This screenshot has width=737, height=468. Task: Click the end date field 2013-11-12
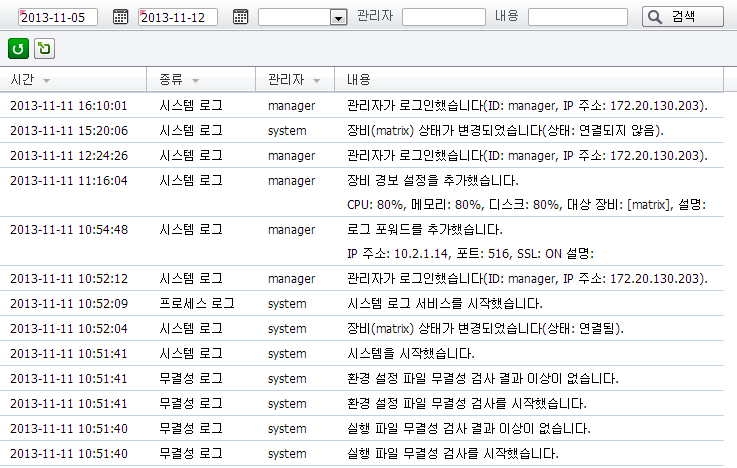[178, 17]
